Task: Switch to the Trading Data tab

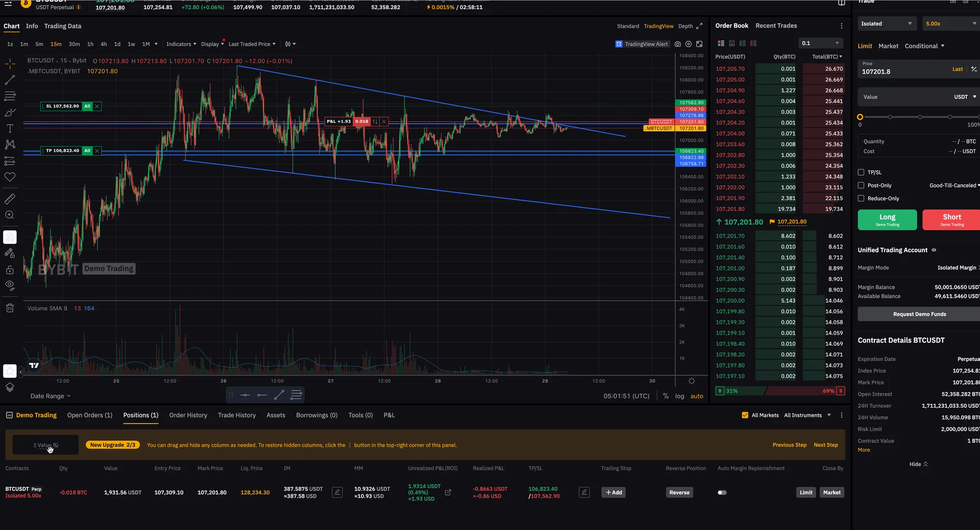Action: [63, 26]
